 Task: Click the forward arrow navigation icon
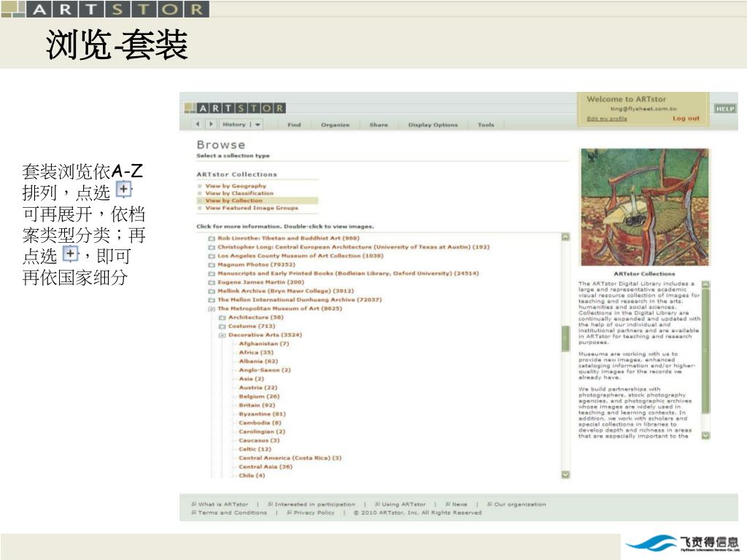point(211,124)
